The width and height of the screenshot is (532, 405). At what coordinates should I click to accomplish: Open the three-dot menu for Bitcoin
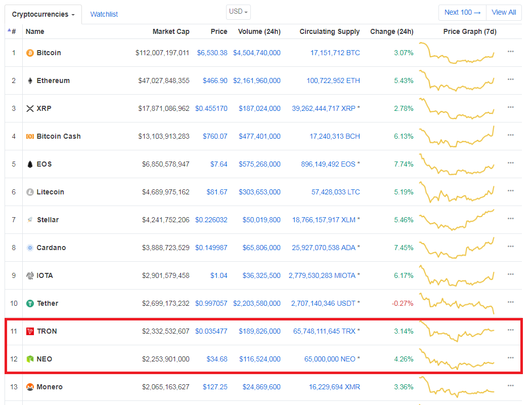click(x=511, y=52)
